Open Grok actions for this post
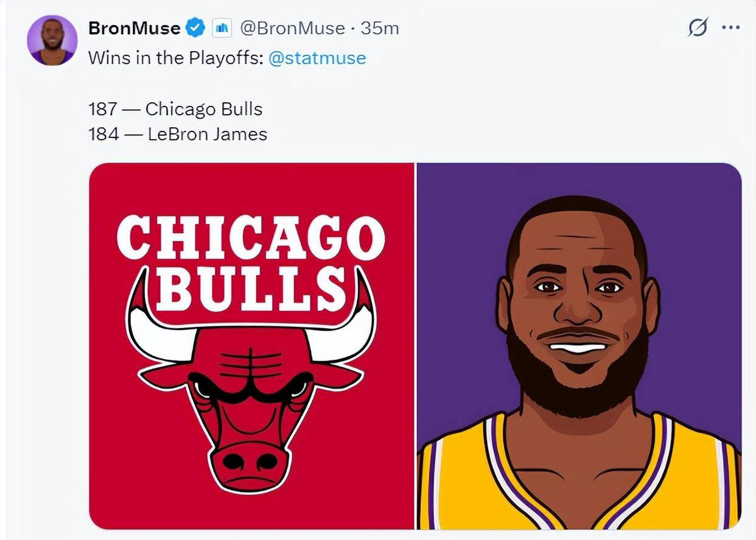756x540 pixels. 698,27
